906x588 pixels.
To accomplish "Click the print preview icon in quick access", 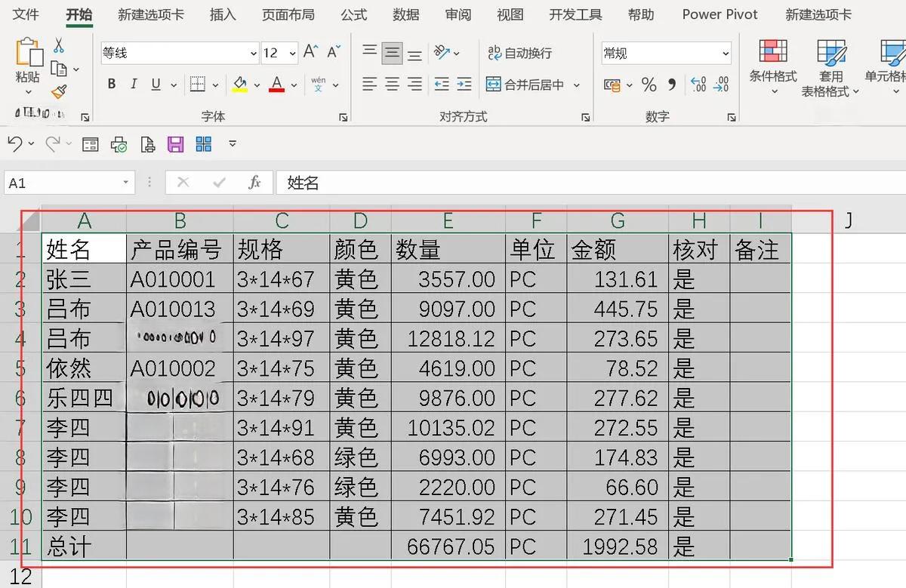I will 148,143.
